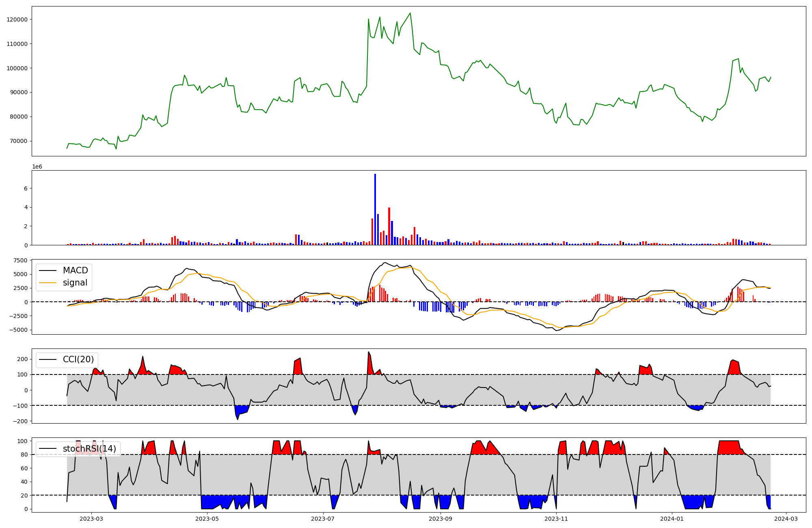Image resolution: width=812 pixels, height=528 pixels.
Task: Click the 2024-01 date tick label
Action: [672, 519]
